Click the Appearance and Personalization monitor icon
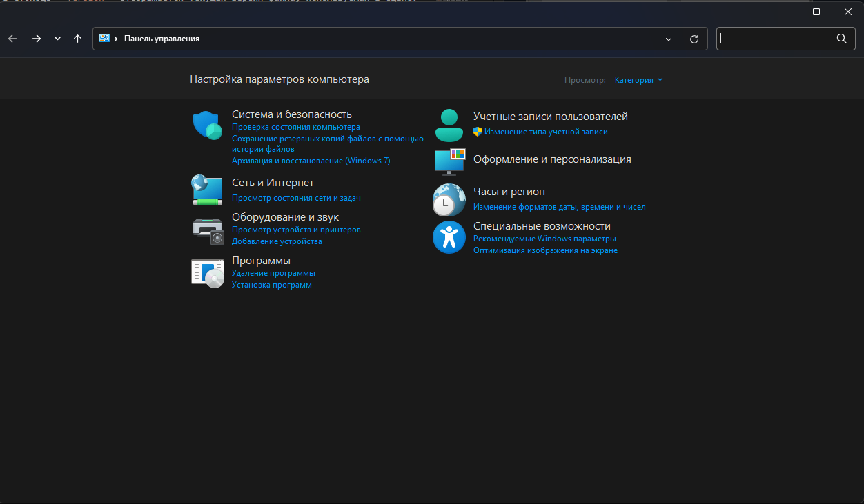The image size is (864, 504). (x=449, y=161)
